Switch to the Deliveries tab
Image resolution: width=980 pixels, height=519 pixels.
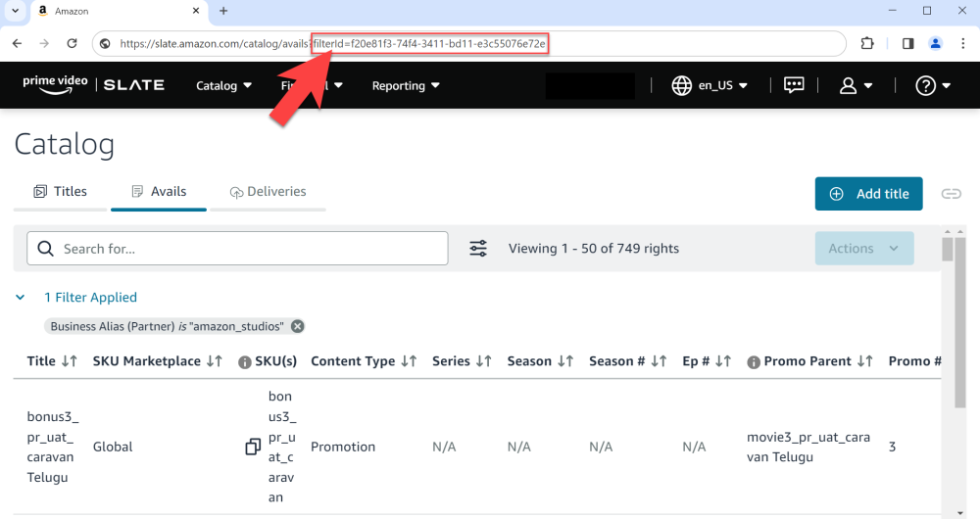[268, 192]
